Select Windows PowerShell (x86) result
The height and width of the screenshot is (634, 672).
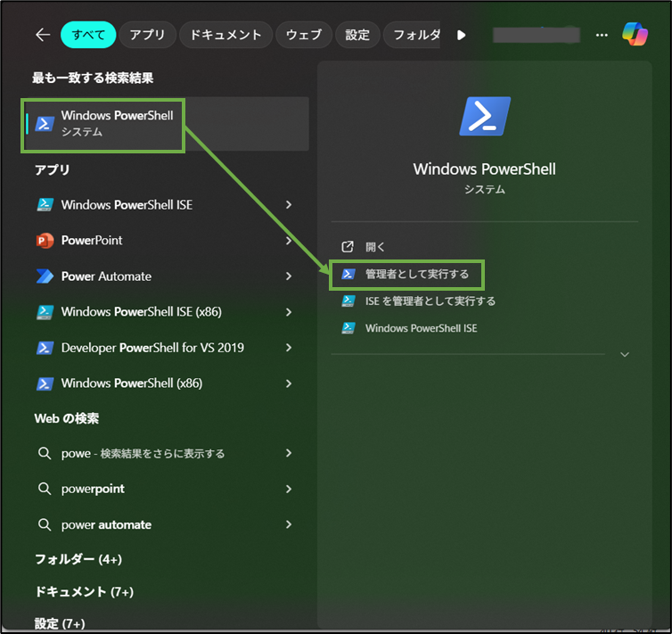coord(165,383)
